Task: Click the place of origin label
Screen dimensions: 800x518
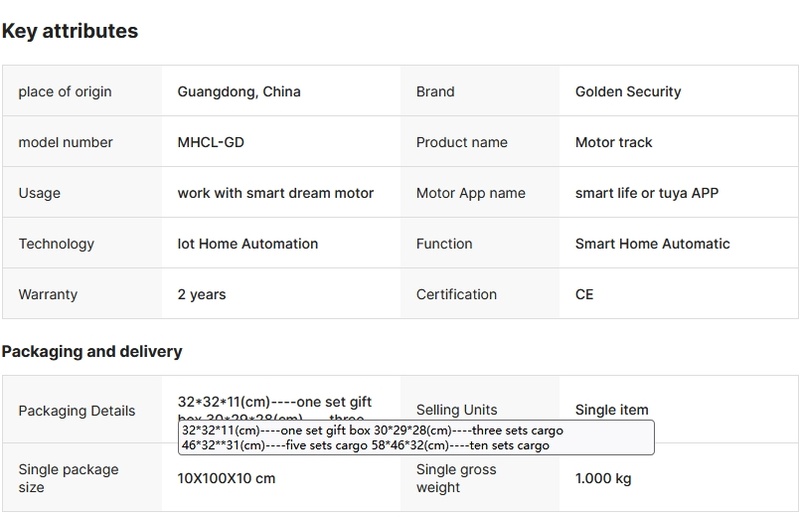Action: tap(65, 92)
